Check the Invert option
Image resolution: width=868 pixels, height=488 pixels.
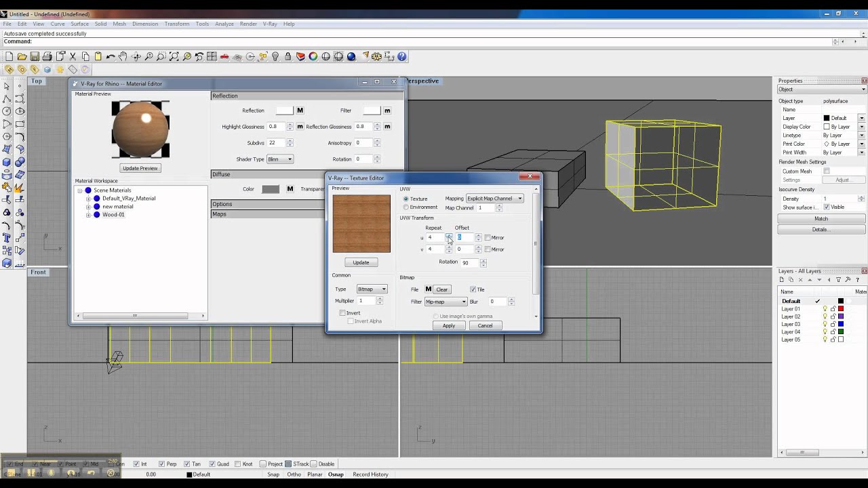click(x=342, y=313)
